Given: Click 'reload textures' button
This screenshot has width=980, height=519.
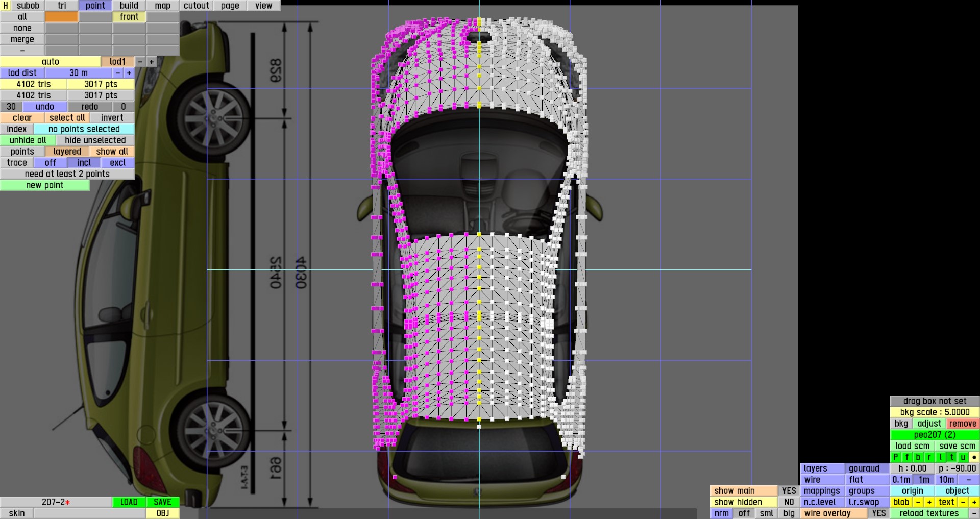Looking at the screenshot, I should pyautogui.click(x=929, y=513).
